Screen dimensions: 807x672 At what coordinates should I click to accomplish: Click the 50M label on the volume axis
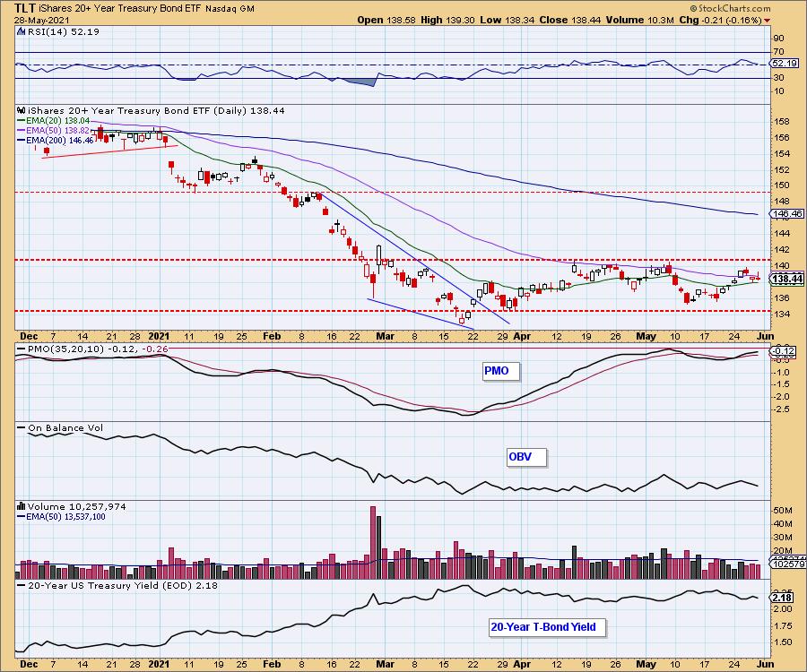coord(782,511)
